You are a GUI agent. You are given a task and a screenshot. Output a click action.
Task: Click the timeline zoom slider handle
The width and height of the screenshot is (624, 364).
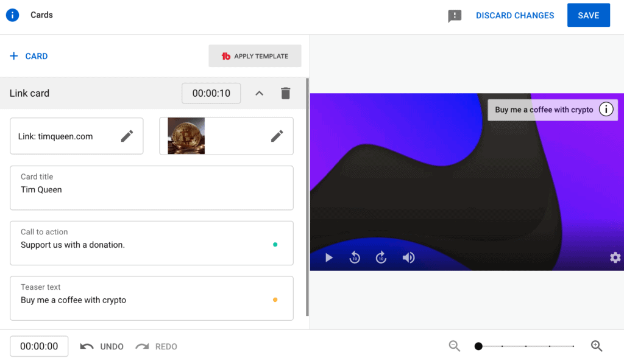tap(478, 346)
